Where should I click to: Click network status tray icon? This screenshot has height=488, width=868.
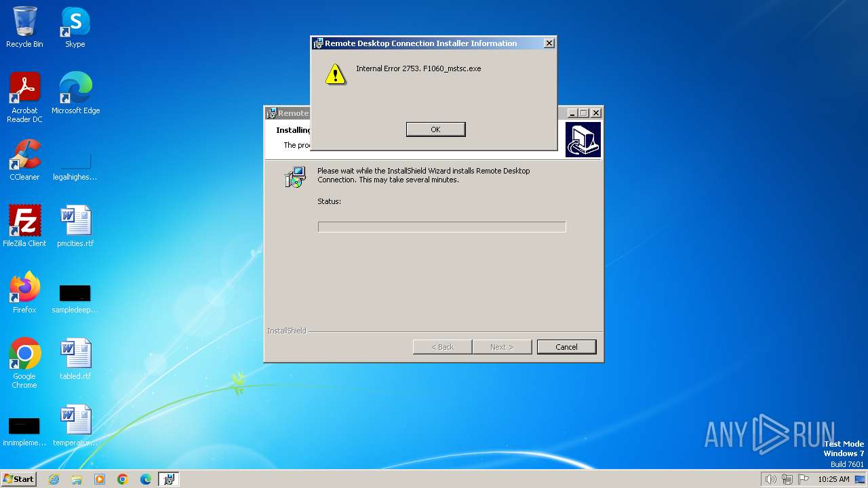787,479
